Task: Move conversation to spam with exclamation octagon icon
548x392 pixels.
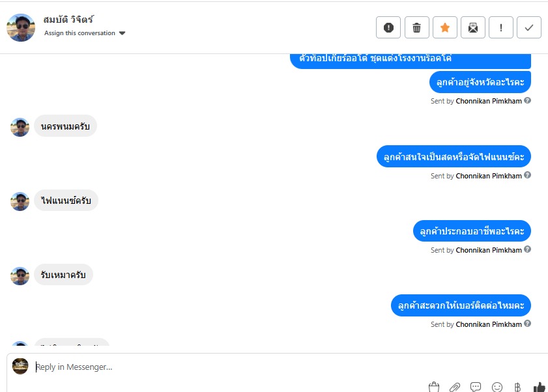Action: pyautogui.click(x=388, y=27)
